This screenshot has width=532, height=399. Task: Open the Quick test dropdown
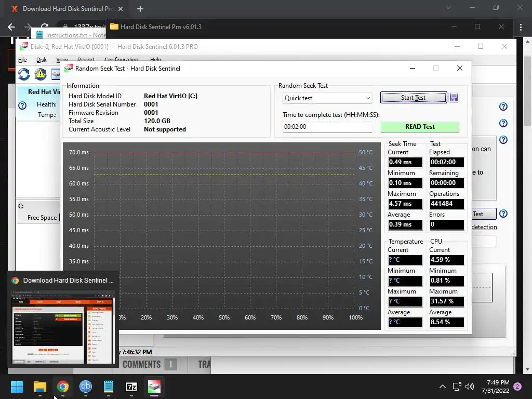(327, 98)
